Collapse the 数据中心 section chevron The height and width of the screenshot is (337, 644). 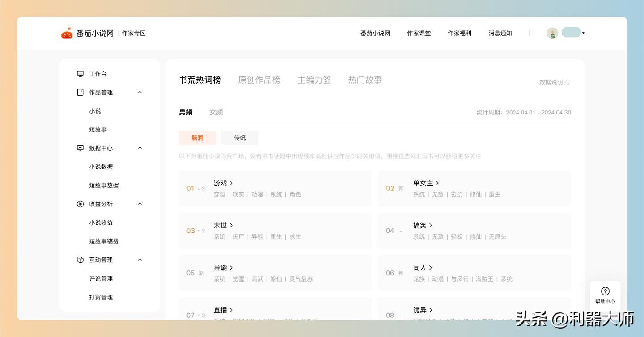140,148
